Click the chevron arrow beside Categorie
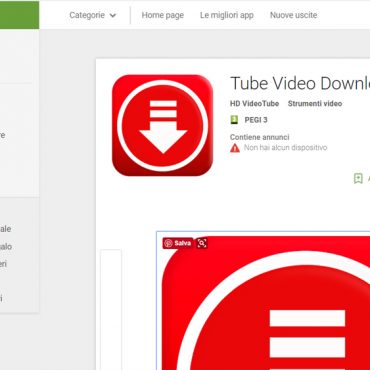The image size is (370, 370). pos(113,15)
